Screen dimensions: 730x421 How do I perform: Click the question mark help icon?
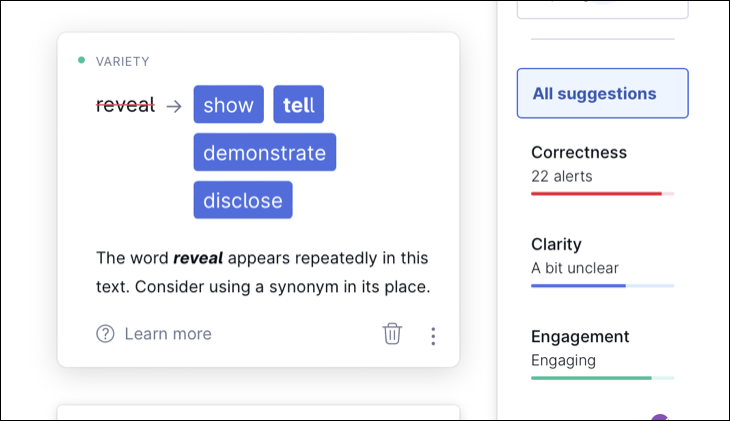click(105, 334)
